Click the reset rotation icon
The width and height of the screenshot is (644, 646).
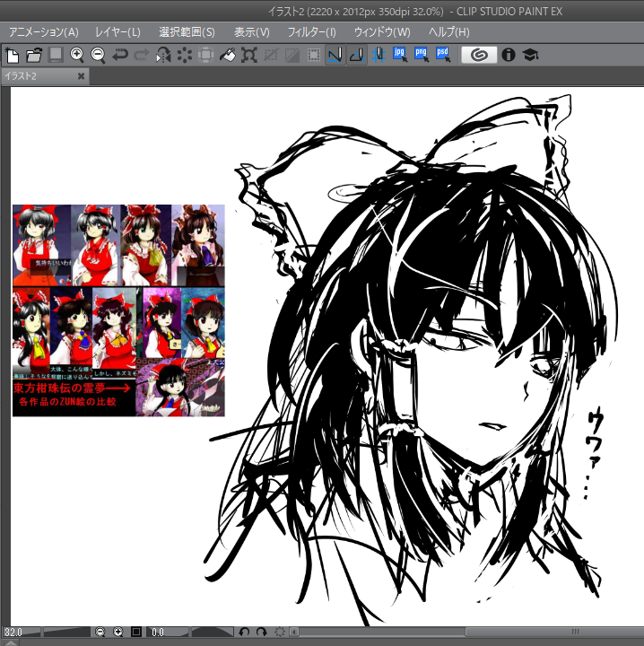[x=280, y=632]
